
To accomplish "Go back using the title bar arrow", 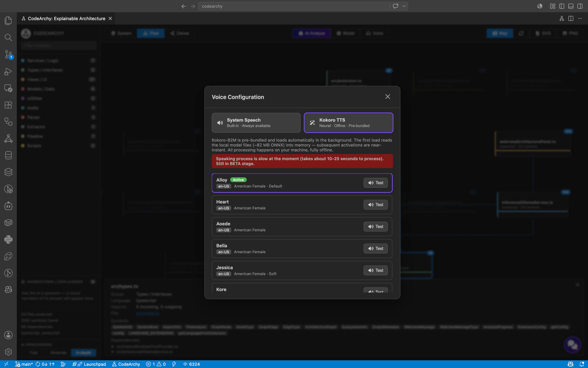I will (184, 6).
